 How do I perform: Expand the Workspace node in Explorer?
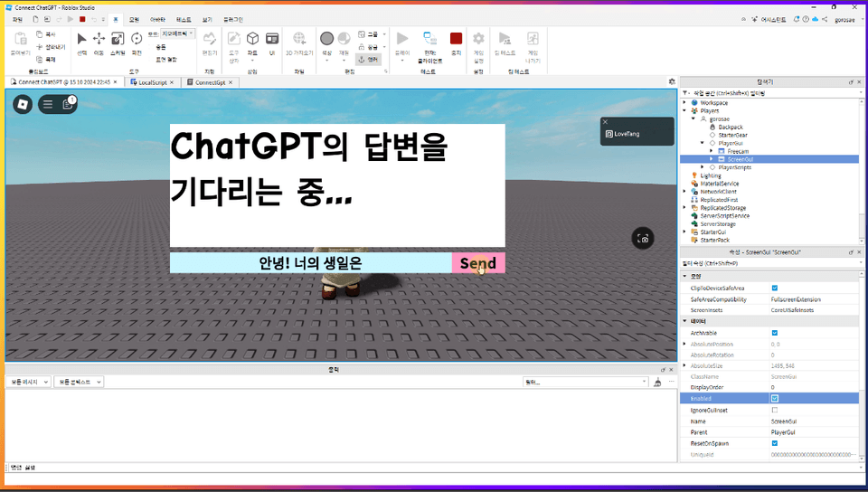(x=684, y=102)
